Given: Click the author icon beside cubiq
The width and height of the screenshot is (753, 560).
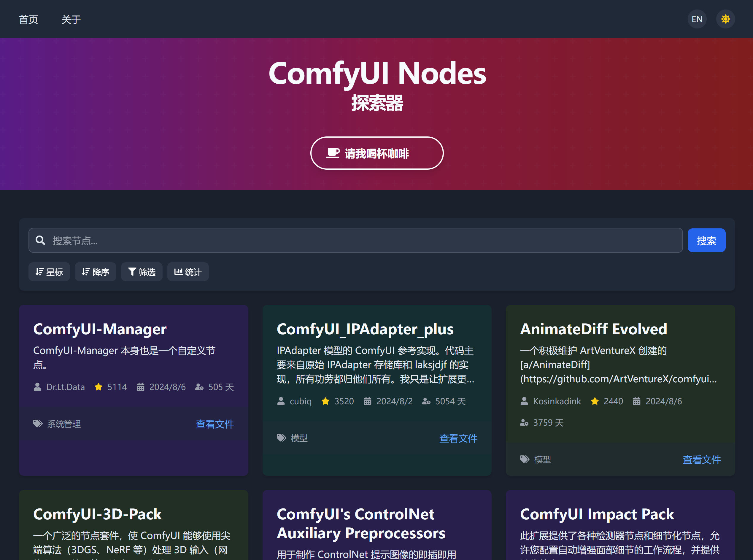Looking at the screenshot, I should 281,401.
